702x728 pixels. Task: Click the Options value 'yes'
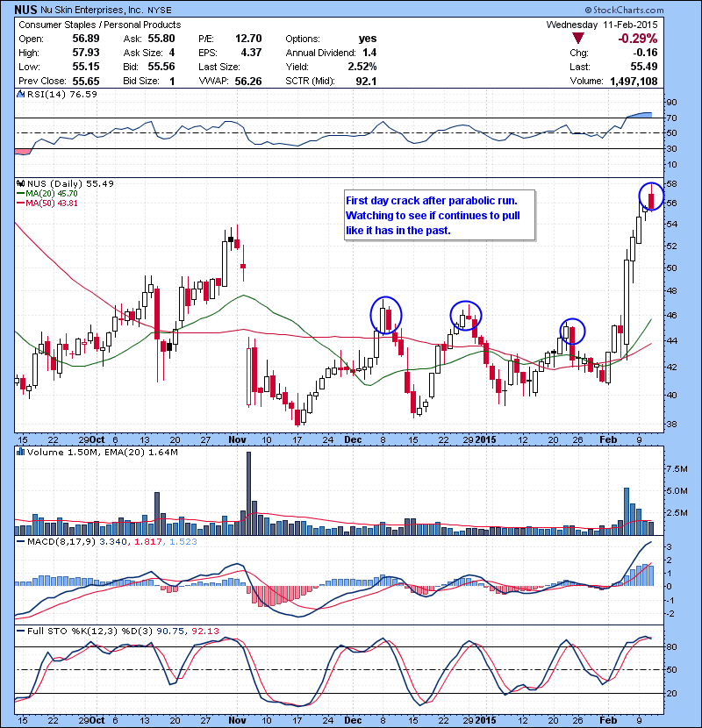pos(368,39)
